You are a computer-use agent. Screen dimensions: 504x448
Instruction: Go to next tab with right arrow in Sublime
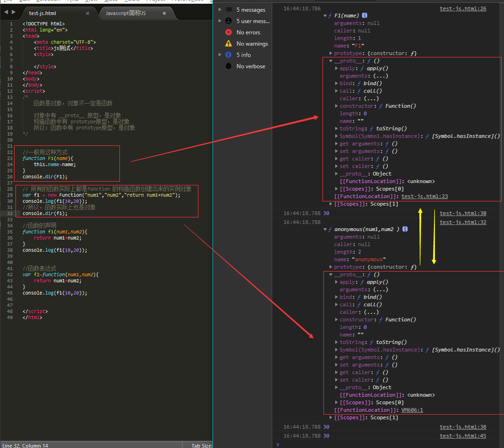[14, 12]
